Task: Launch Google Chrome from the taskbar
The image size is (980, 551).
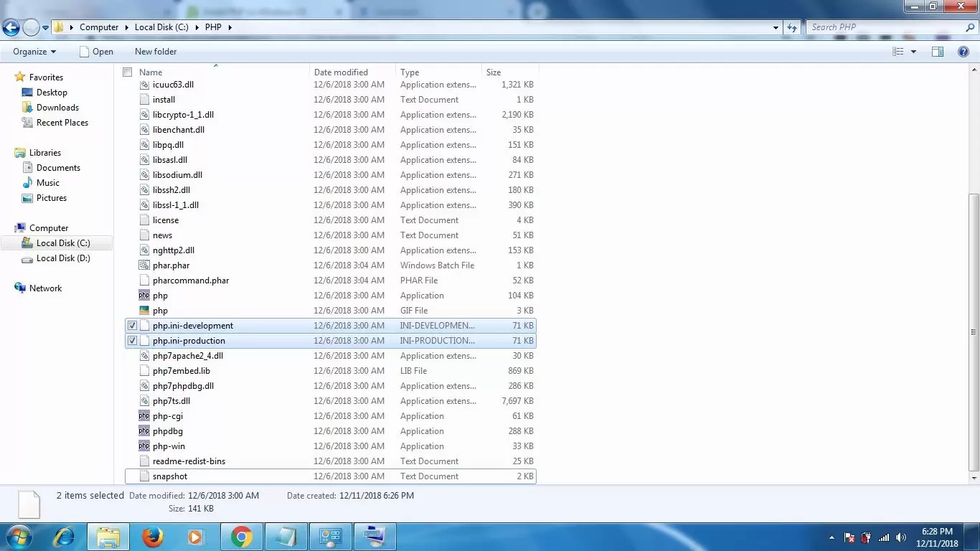Action: click(241, 537)
